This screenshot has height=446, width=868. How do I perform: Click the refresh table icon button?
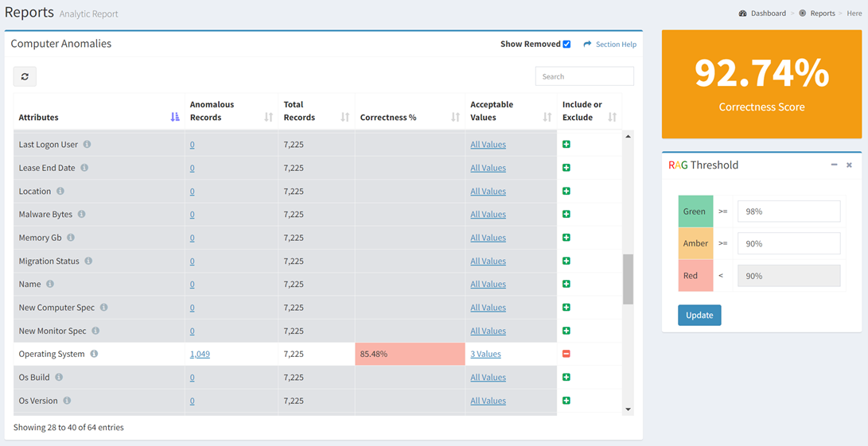(x=25, y=77)
